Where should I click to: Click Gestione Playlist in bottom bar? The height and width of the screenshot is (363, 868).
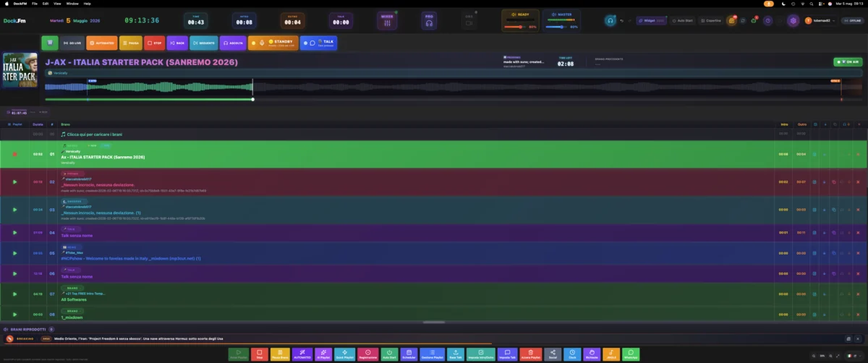pos(433,354)
